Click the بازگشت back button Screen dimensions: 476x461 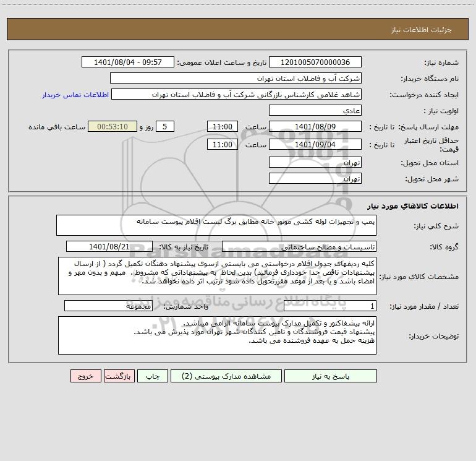[x=119, y=376]
